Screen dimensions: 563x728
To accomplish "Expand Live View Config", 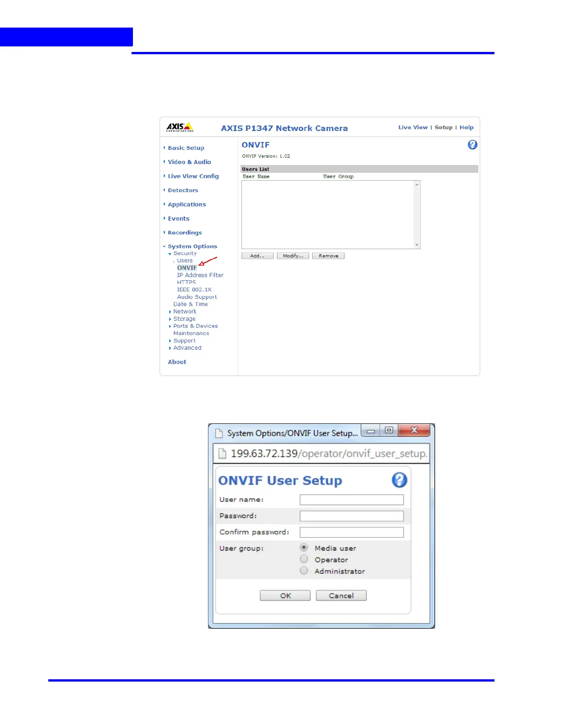I will (x=193, y=176).
